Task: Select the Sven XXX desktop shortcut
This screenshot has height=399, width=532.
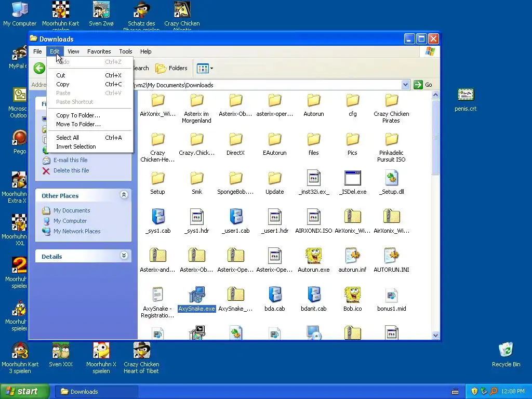Action: tap(61, 355)
